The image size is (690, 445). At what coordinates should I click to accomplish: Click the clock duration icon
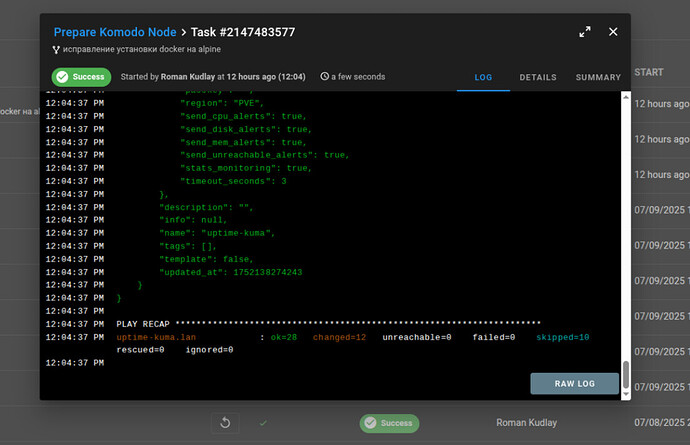pos(324,77)
